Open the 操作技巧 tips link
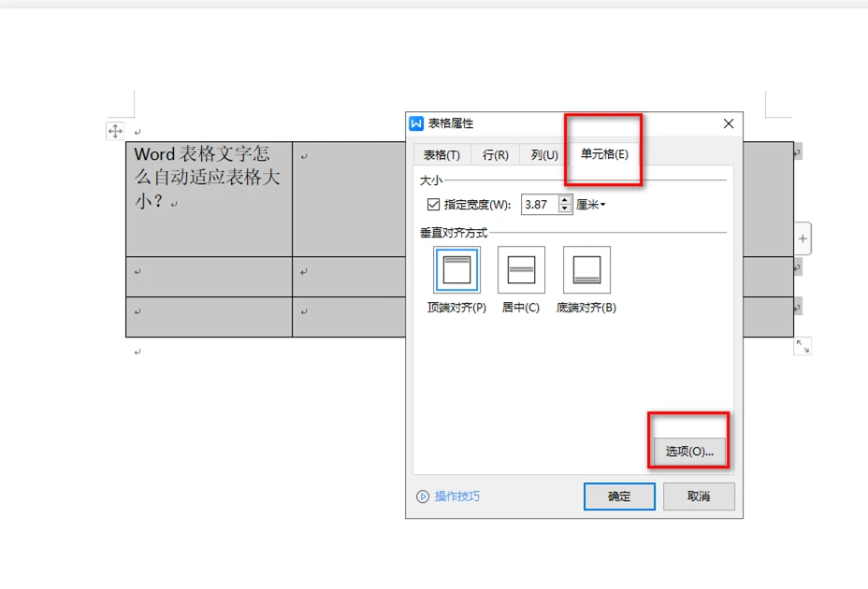The image size is (868, 589). click(x=457, y=496)
